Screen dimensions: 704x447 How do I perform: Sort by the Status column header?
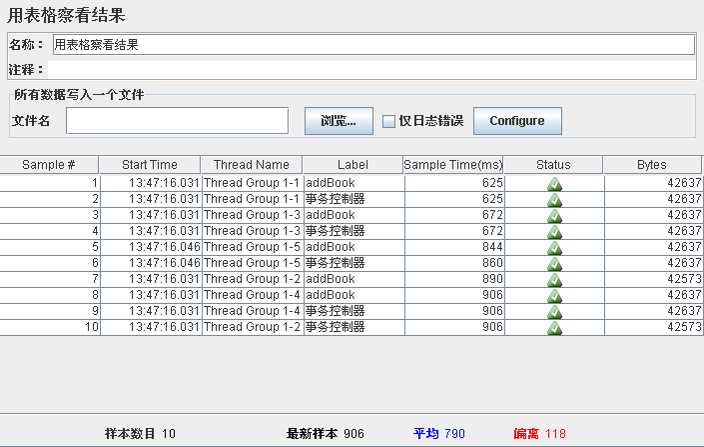(x=553, y=165)
